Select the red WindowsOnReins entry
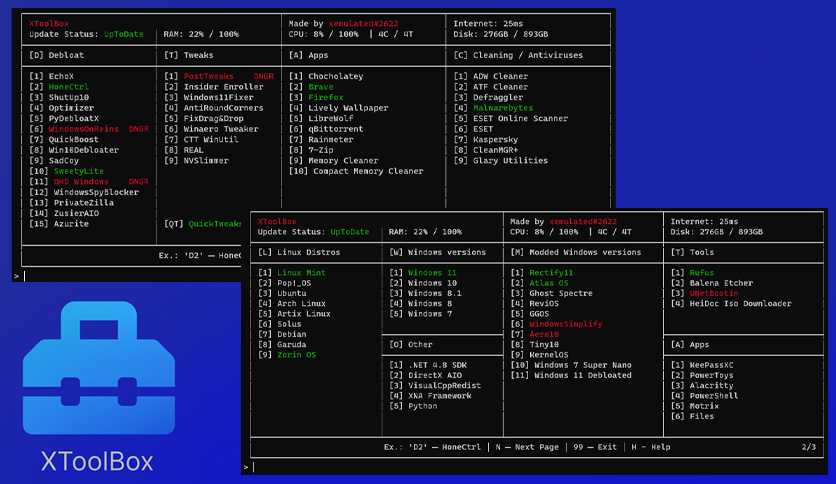836x484 pixels. point(89,129)
